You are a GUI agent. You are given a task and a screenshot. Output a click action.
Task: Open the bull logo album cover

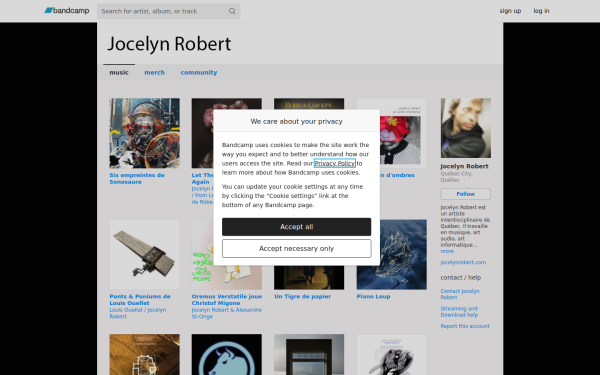[227, 355]
